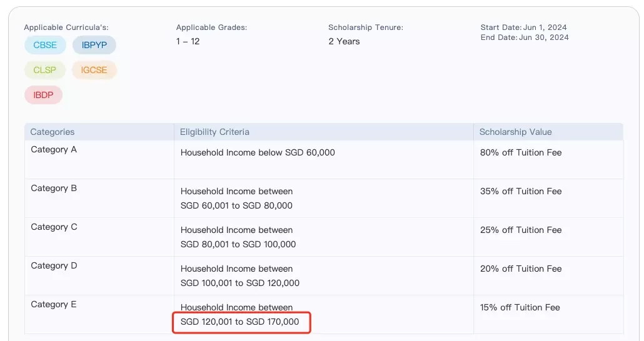644x341 pixels.
Task: Click the highlighted SGD 120,001 to 170,000 text
Action: pyautogui.click(x=240, y=322)
